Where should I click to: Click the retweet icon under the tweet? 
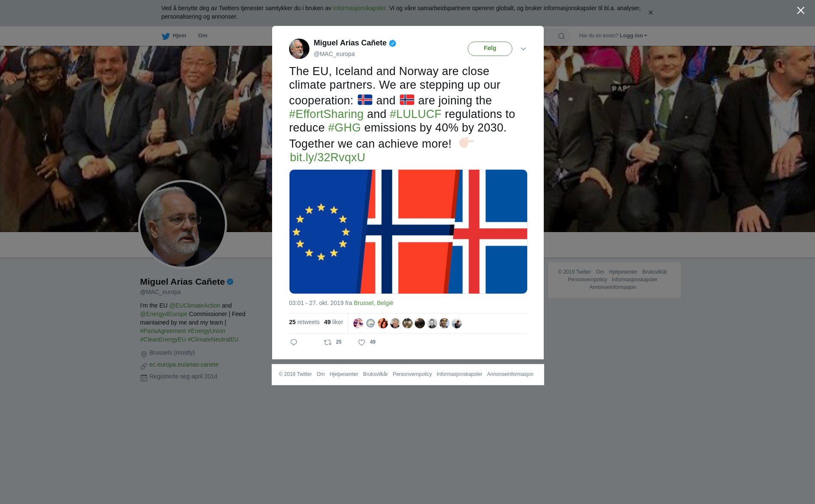(x=328, y=342)
